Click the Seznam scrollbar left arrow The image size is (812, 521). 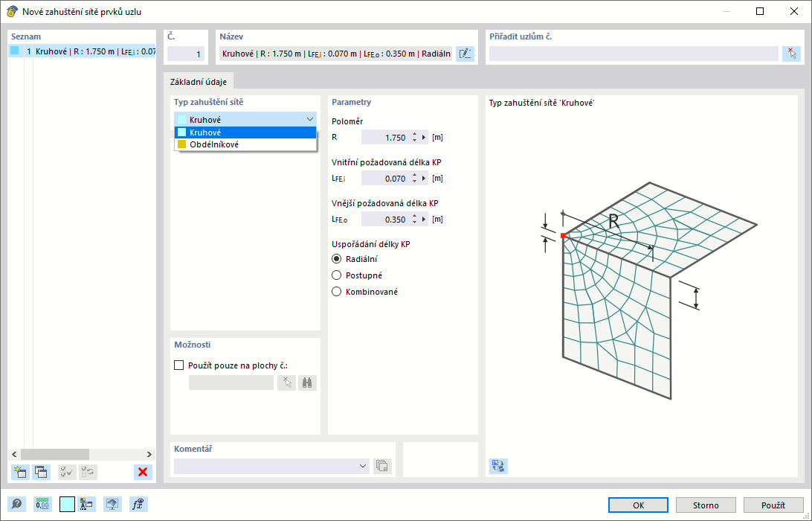[14, 454]
